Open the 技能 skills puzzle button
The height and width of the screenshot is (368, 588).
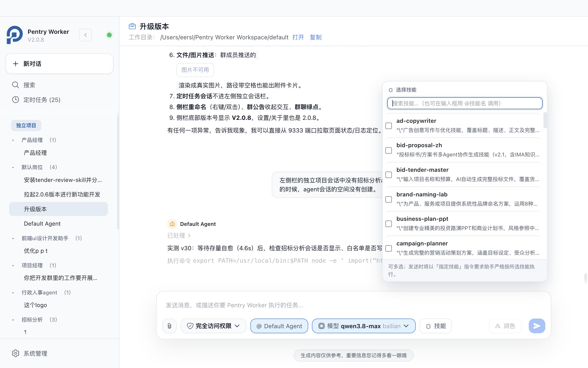point(436,326)
